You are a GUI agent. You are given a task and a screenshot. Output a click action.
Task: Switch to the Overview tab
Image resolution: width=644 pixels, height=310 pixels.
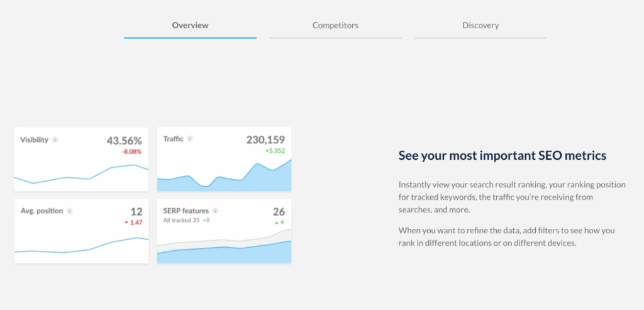(x=190, y=26)
